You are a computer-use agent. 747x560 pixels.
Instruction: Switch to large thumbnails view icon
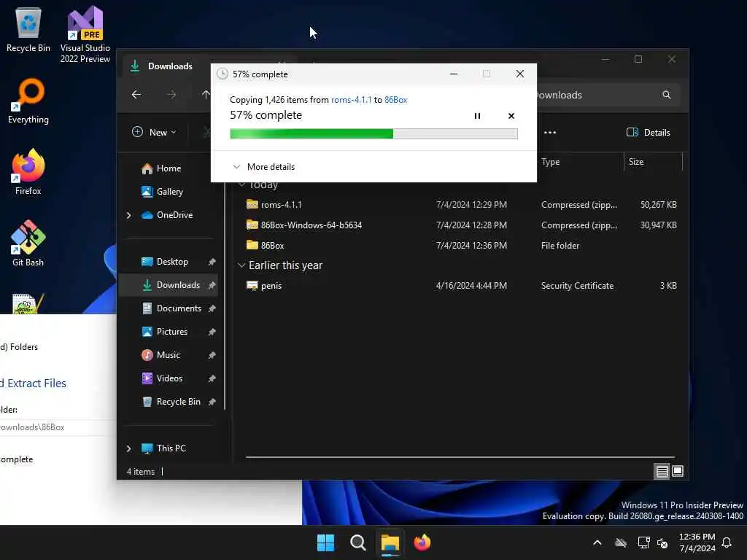(x=678, y=472)
